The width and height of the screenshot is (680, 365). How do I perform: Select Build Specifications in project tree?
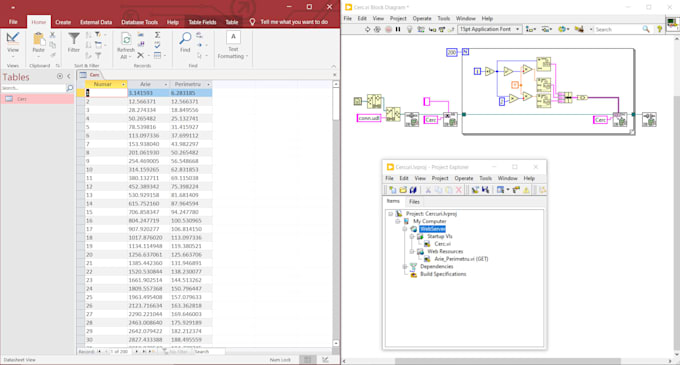point(443,274)
